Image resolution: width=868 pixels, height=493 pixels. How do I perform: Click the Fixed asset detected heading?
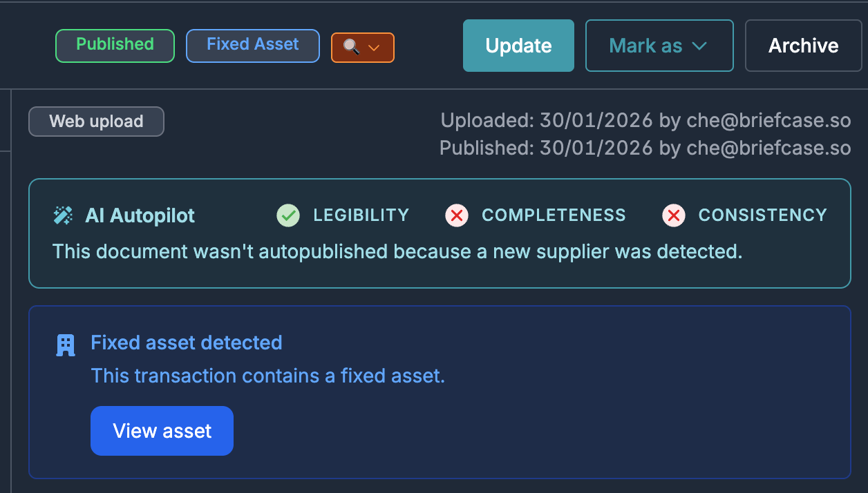[x=187, y=342]
